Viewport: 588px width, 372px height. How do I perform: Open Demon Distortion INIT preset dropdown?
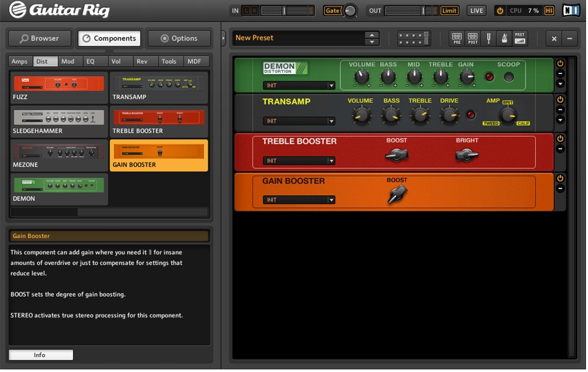[x=299, y=85]
